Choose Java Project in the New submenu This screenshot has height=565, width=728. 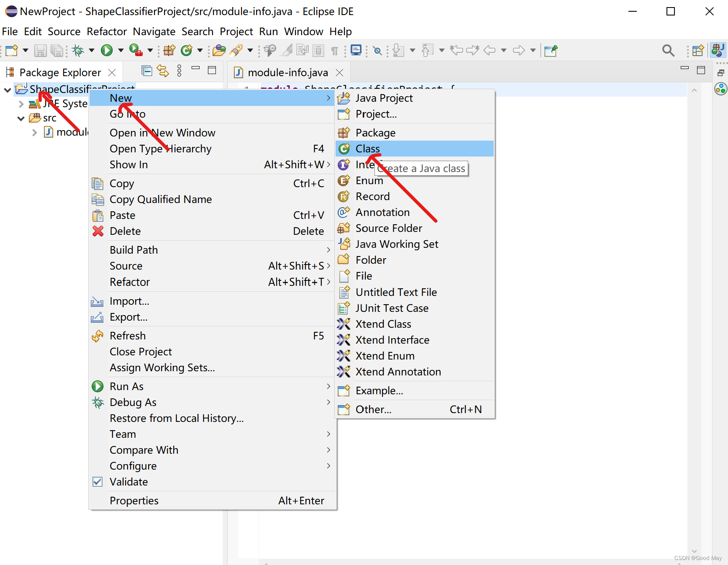[415, 98]
